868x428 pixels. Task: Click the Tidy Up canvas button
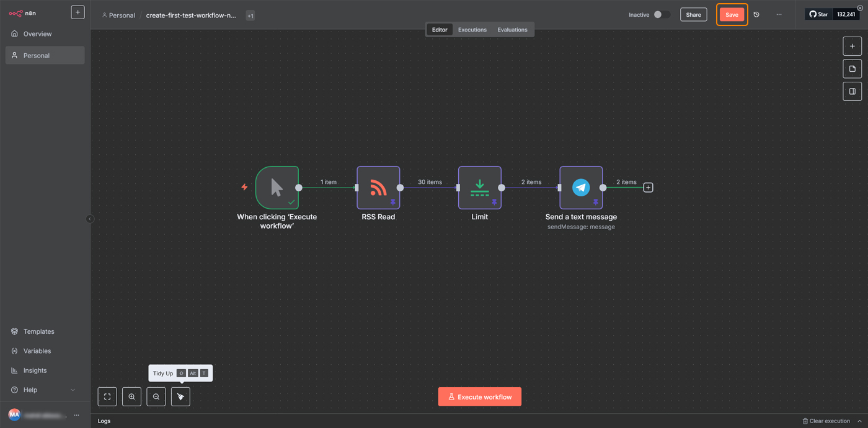pos(180,396)
